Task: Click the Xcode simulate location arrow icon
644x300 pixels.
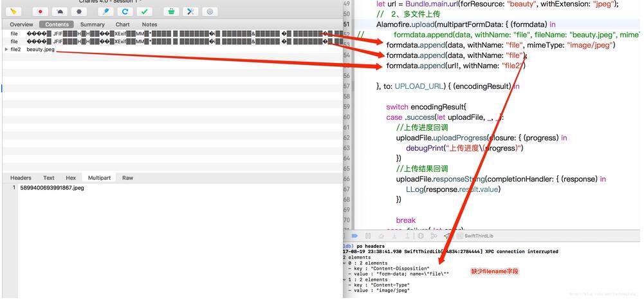Action: click(x=446, y=236)
